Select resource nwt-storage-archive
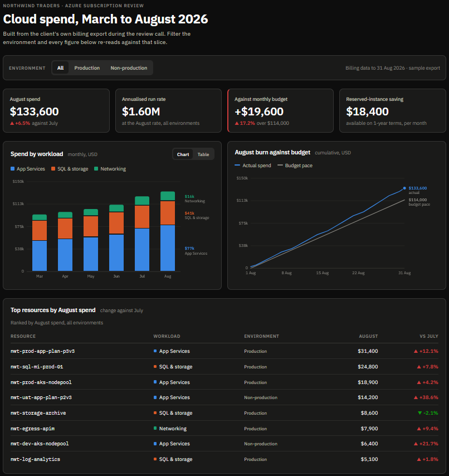The image size is (449, 476). pos(38,413)
